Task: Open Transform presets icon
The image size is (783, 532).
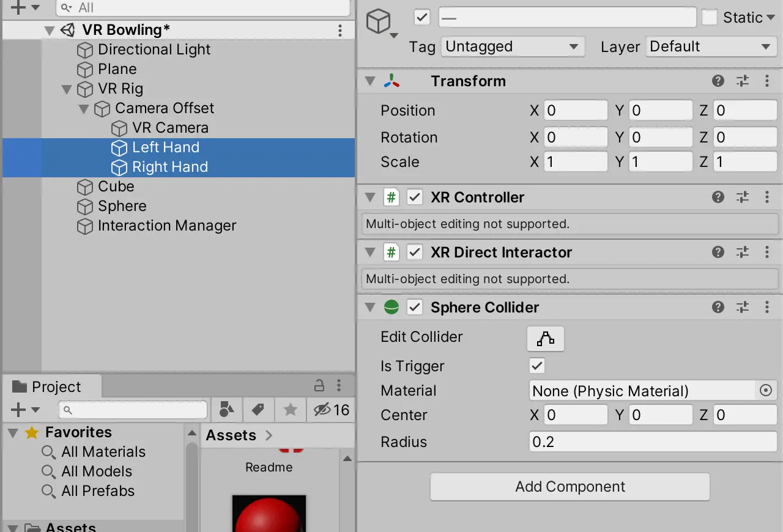Action: [743, 81]
